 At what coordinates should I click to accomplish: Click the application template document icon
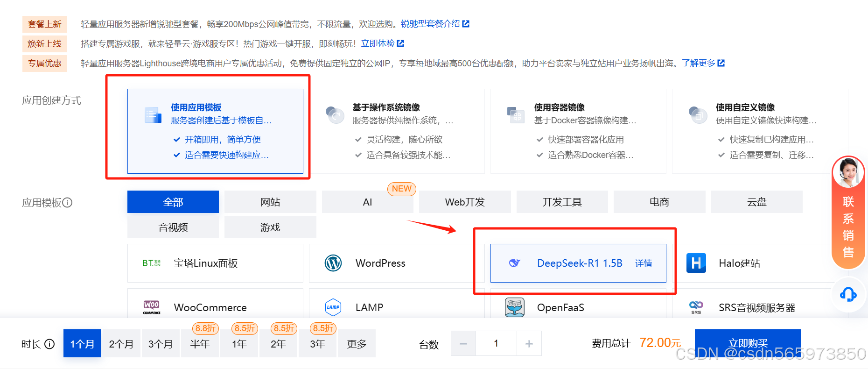click(x=153, y=114)
